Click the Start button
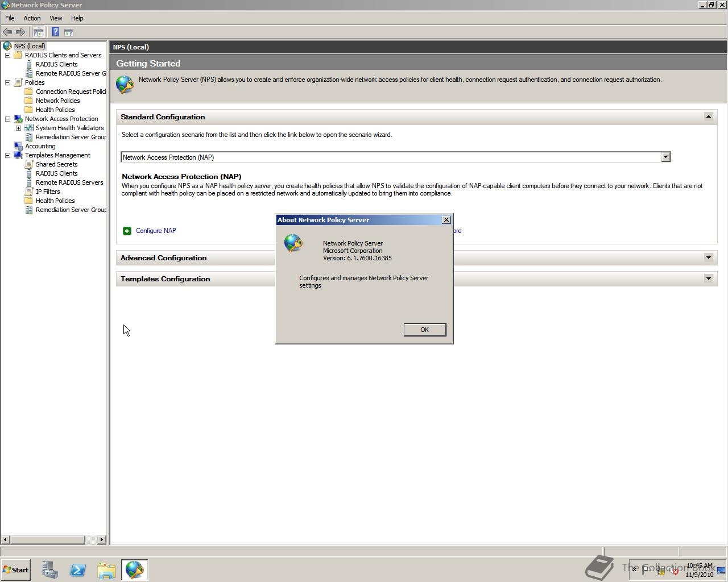 15,569
